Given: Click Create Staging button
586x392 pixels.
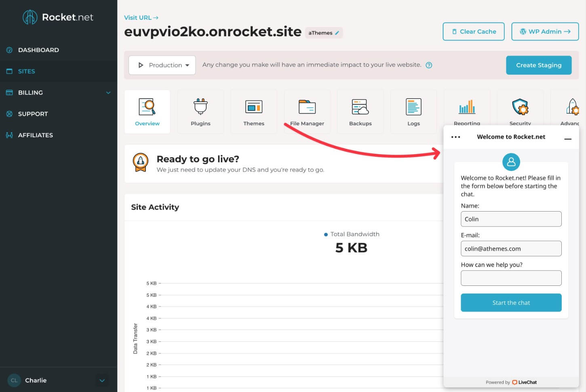Looking at the screenshot, I should click(x=539, y=65).
